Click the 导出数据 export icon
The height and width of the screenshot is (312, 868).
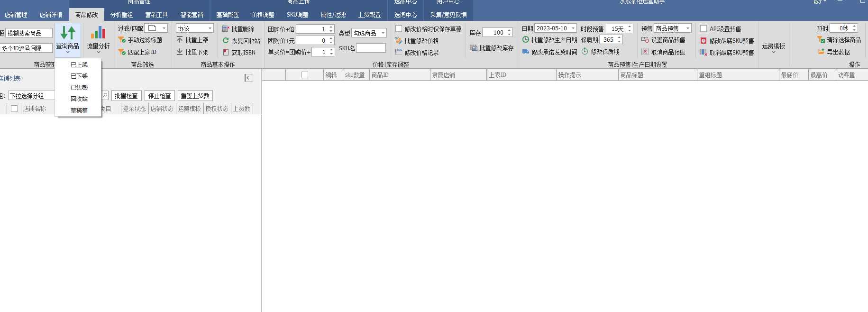[x=821, y=52]
